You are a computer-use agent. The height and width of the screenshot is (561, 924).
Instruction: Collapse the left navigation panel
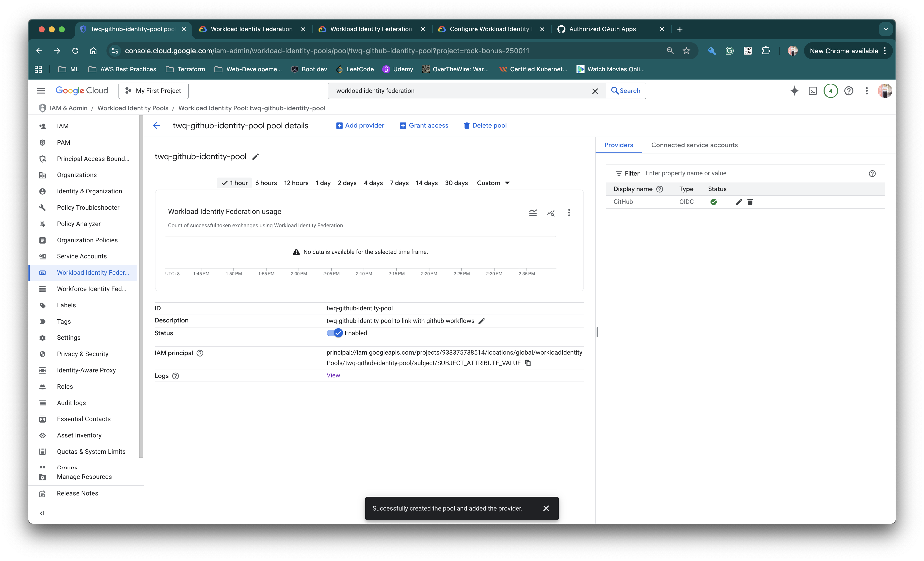[x=42, y=513]
